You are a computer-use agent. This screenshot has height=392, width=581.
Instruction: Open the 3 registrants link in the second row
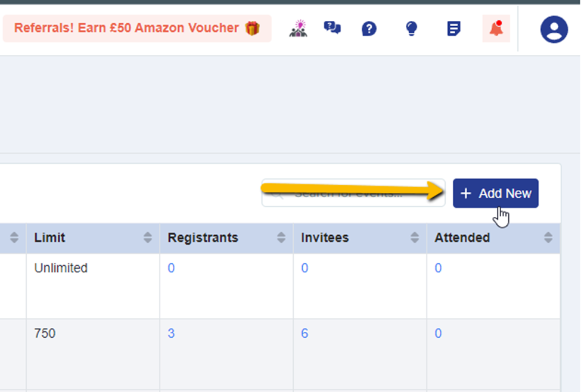[x=171, y=333]
